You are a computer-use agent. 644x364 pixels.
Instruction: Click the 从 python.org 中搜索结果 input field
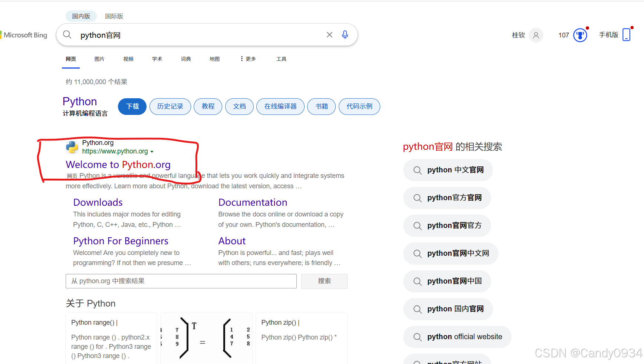[181, 281]
